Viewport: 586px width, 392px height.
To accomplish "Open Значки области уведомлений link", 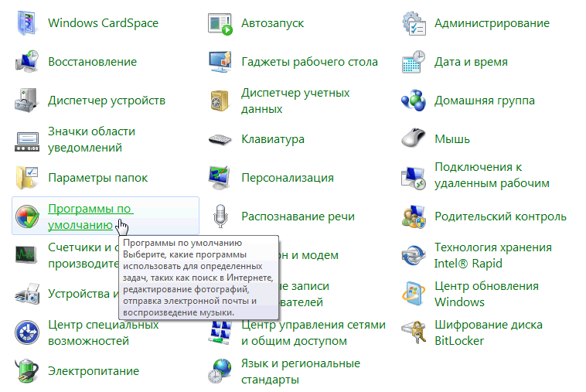I will tap(91, 139).
